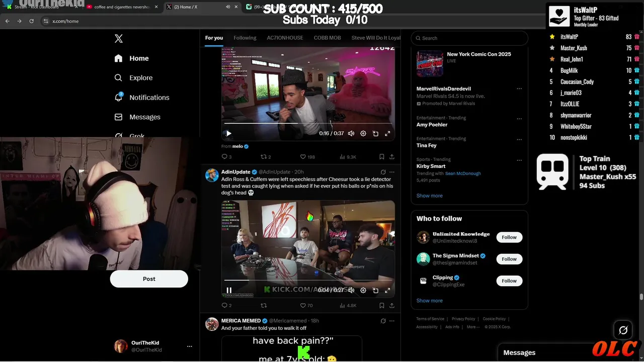Follow Clipping account

(509, 281)
